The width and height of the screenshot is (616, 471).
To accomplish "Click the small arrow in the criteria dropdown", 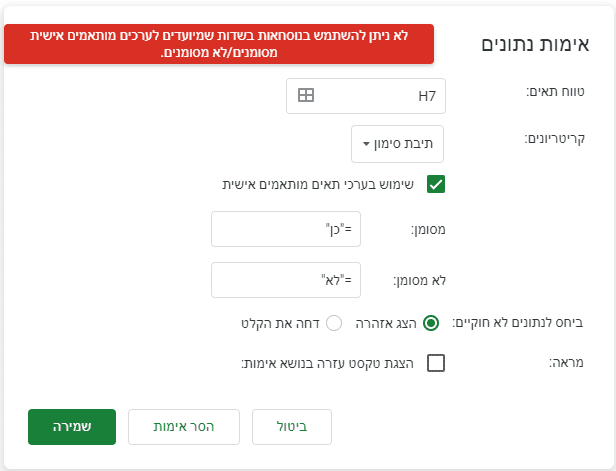I will tap(367, 144).
